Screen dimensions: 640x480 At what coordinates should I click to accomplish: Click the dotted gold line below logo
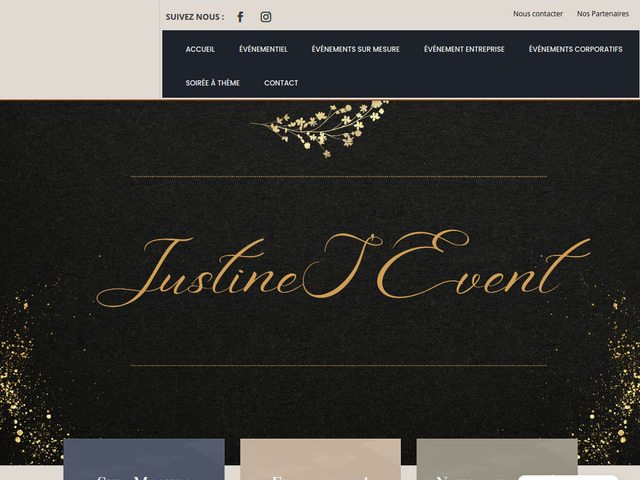[338, 365]
